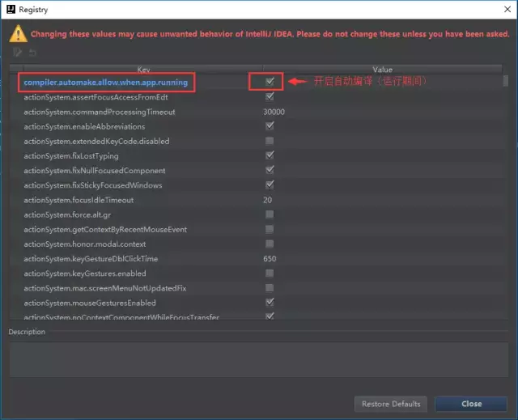Screen dimensions: 518x420
Task: Click the Description text area
Action: click(259, 359)
